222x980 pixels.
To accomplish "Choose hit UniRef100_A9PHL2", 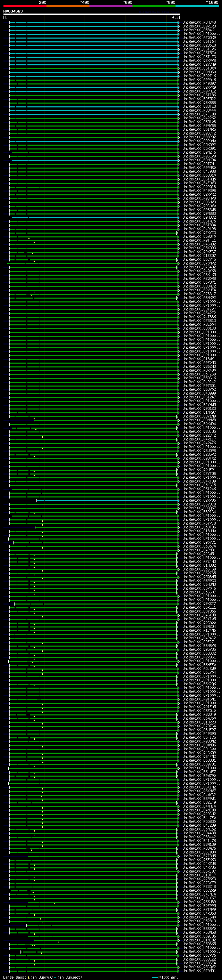I will (199, 91).
